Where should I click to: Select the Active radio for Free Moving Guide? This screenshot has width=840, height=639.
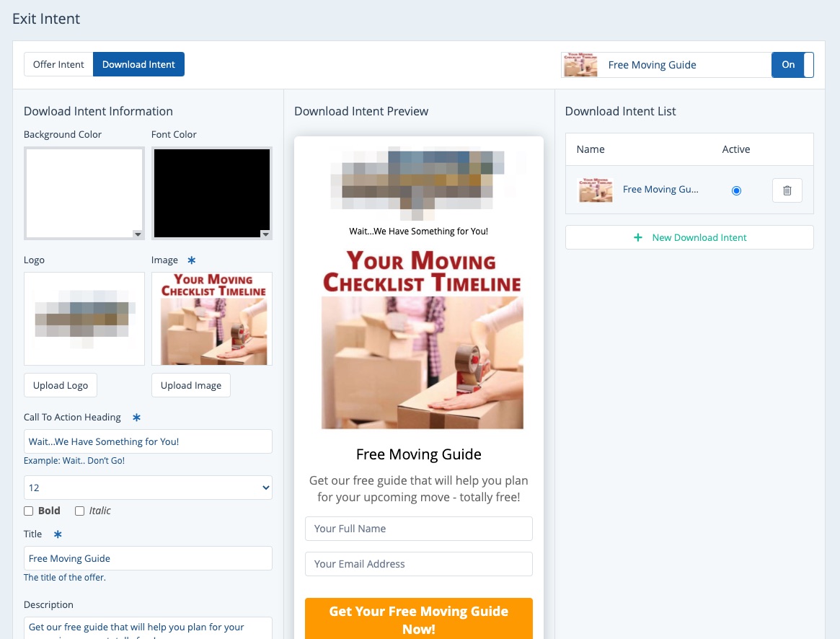[736, 190]
